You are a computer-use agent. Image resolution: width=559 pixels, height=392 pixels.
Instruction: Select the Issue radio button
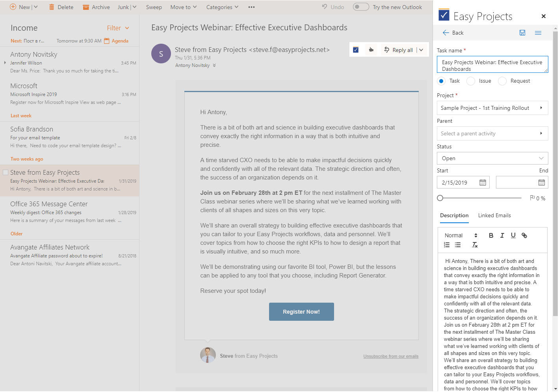(470, 81)
